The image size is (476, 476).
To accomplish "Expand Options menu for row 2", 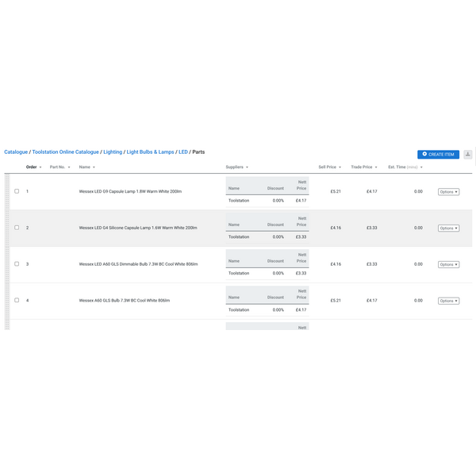I will point(448,228).
